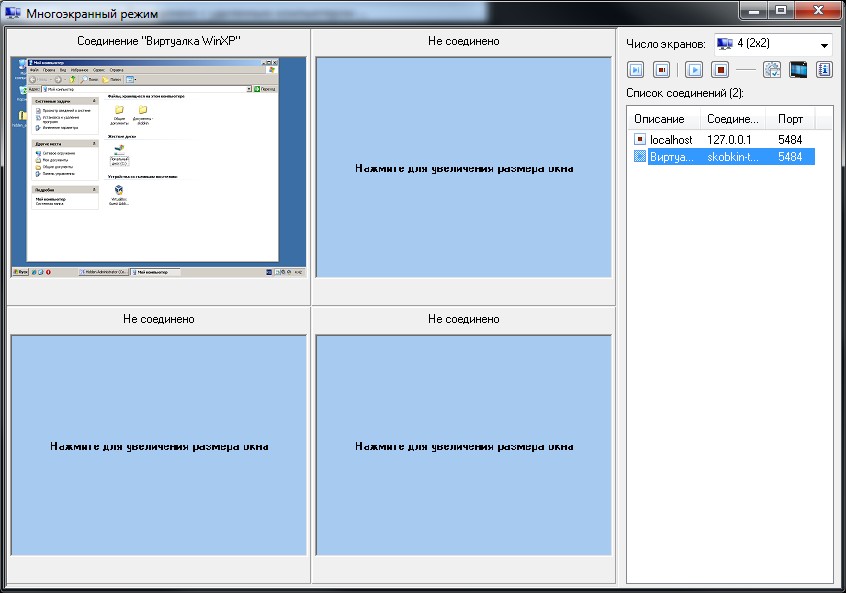Open the blue info notebook icon
This screenshot has height=593, width=846.
[824, 70]
